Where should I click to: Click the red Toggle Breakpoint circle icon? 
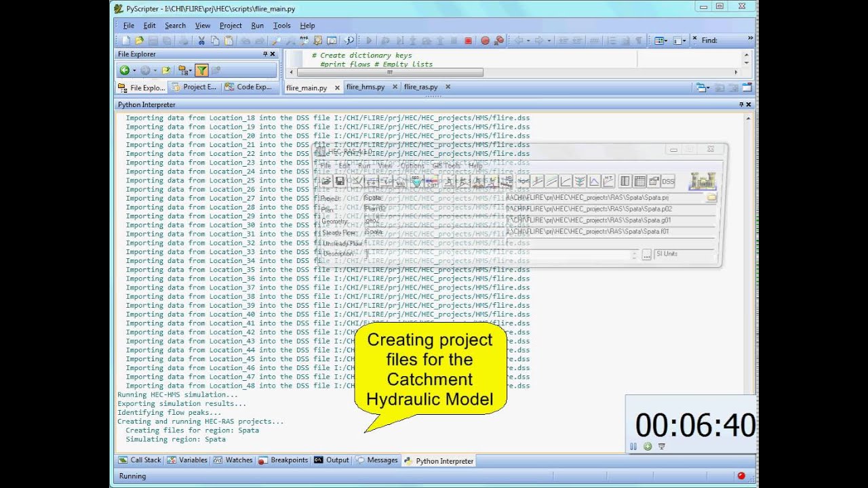click(485, 41)
